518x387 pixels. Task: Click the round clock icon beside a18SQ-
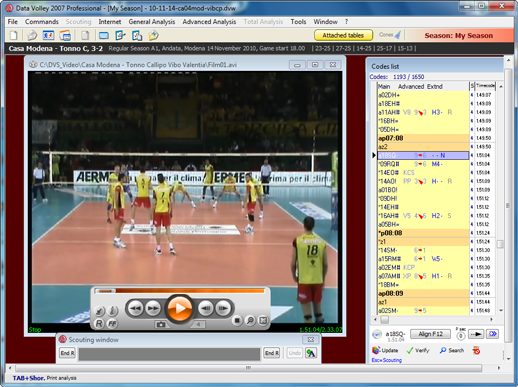377,334
